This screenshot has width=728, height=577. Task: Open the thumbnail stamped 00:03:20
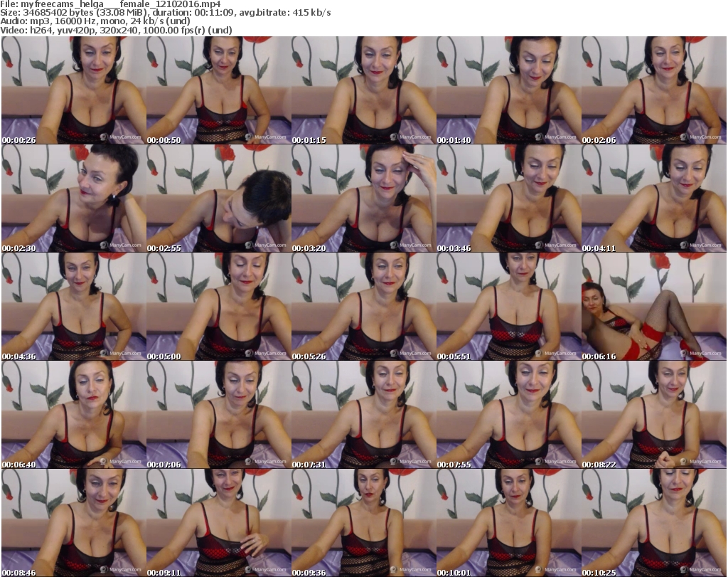tap(363, 198)
